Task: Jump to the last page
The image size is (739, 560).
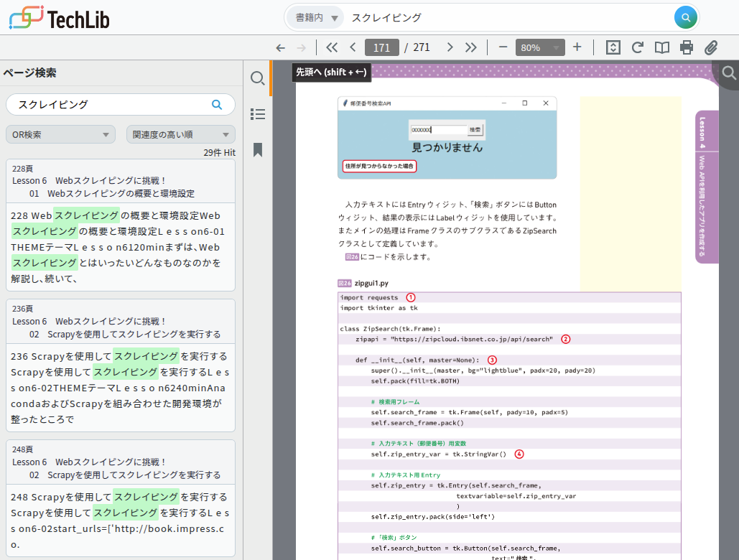Action: pyautogui.click(x=470, y=47)
